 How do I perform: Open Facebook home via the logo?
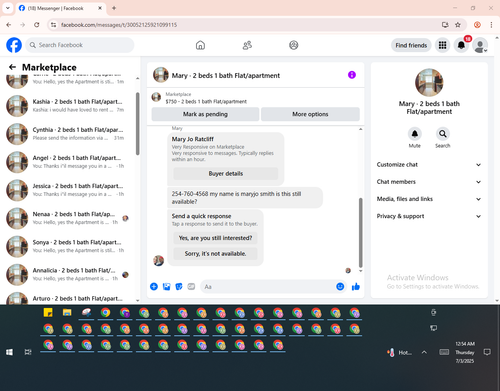tap(14, 45)
